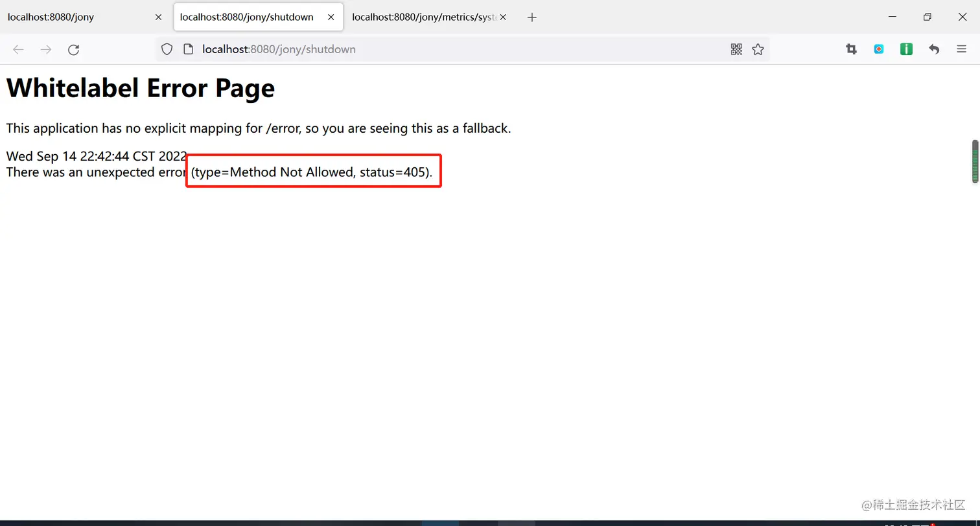Click the screenshot crop extension icon
Image resolution: width=980 pixels, height=526 pixels.
coord(851,49)
